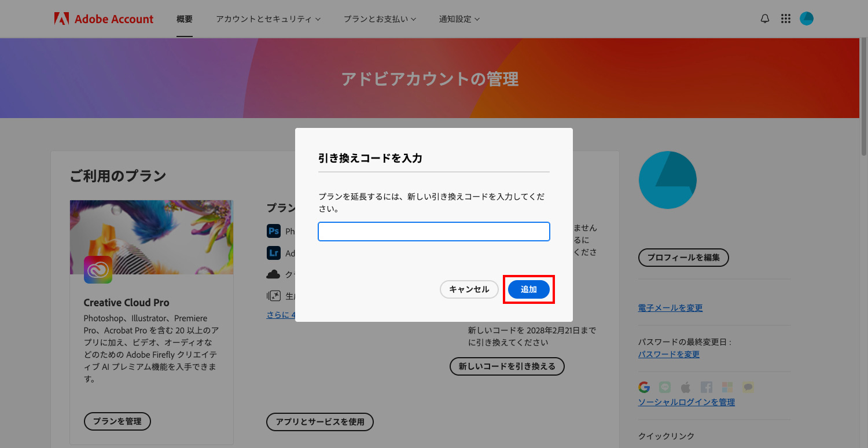Select the Microsoft social login icon

728,387
